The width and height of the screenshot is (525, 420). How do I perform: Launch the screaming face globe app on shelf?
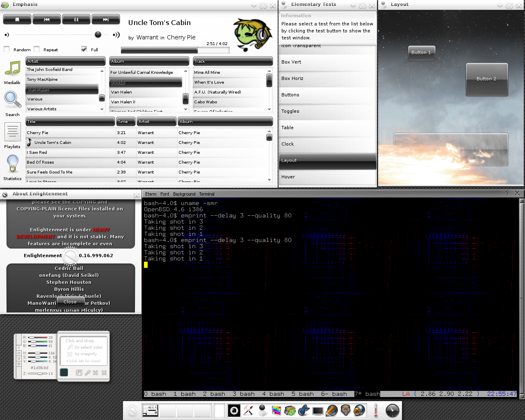point(360,411)
